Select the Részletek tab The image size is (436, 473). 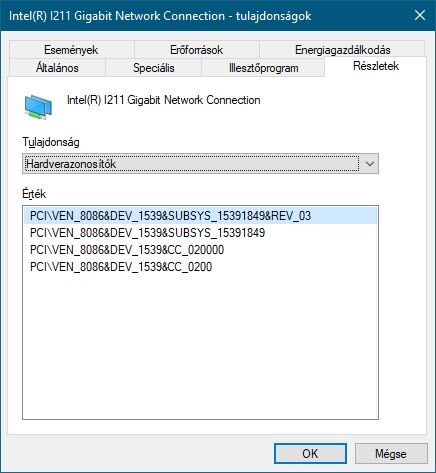tap(376, 66)
